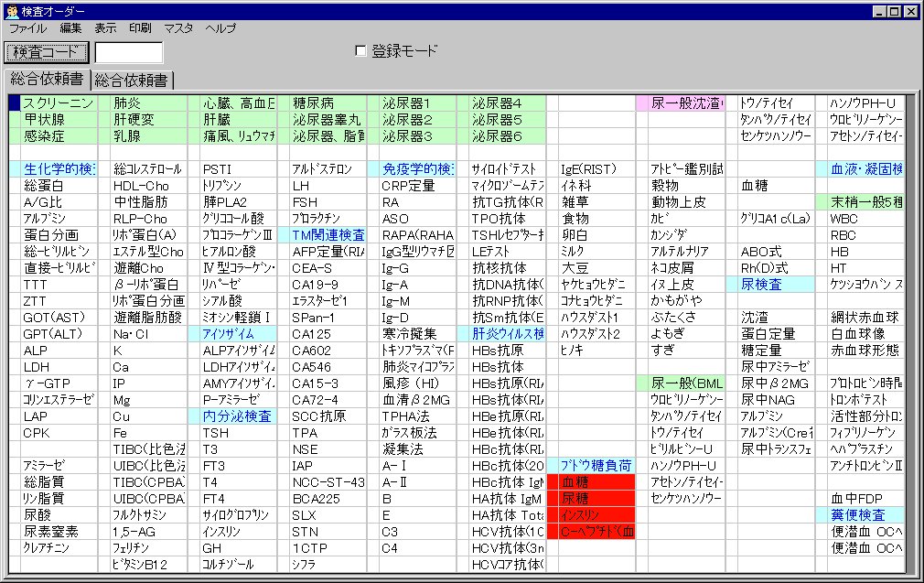Open the マスタ menu

click(x=178, y=28)
